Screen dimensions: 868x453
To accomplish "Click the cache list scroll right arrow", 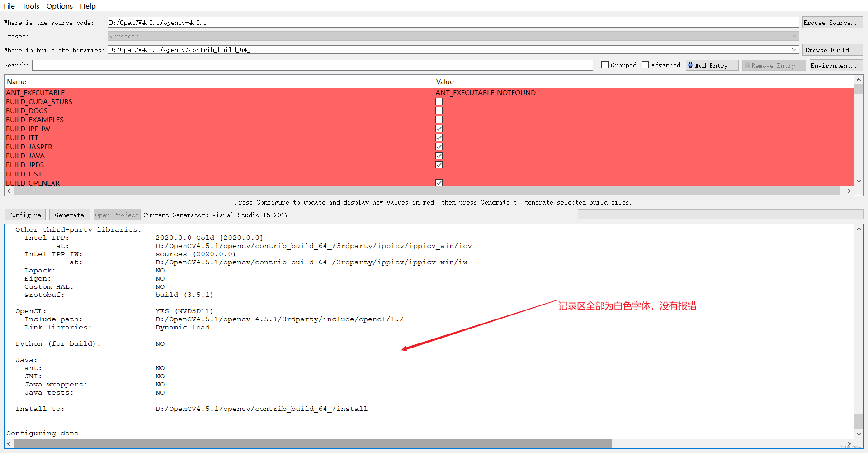I will 849,191.
